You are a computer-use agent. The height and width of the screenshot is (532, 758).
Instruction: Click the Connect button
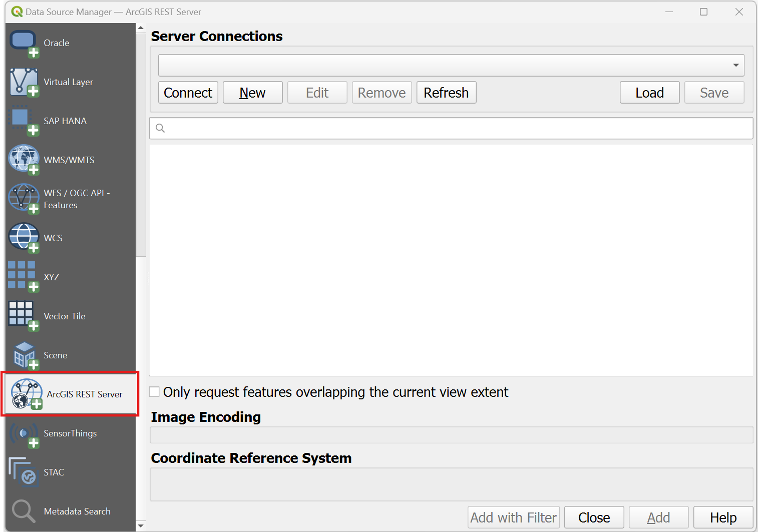tap(188, 93)
